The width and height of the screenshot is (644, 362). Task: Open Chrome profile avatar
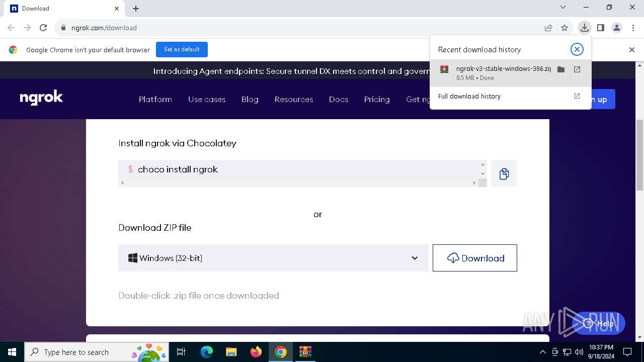tap(617, 28)
